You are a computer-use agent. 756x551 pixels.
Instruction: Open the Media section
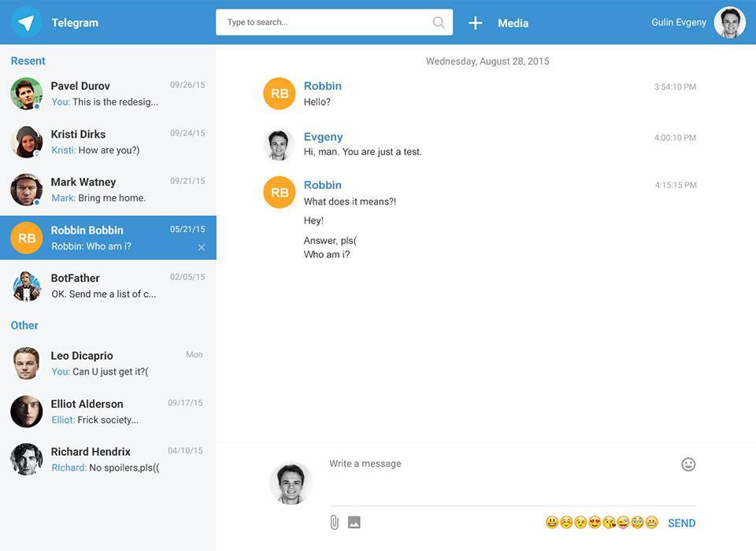[513, 23]
